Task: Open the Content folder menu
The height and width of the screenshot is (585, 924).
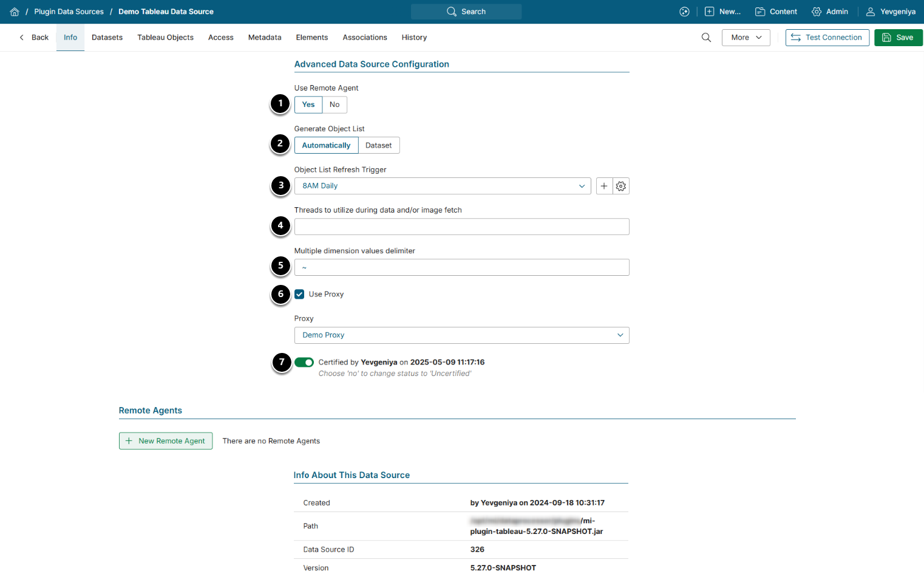Action: coord(776,12)
